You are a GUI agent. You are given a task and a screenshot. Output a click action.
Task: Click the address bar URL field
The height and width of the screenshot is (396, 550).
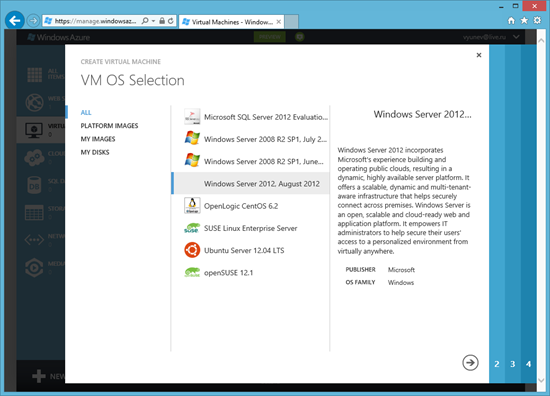96,21
